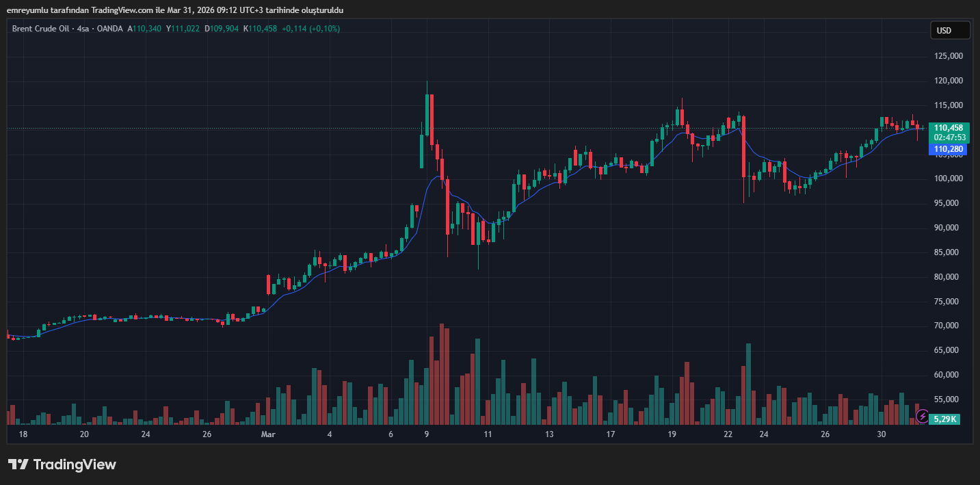Select date 9 on the time axis
Image resolution: width=980 pixels, height=485 pixels.
(426, 434)
